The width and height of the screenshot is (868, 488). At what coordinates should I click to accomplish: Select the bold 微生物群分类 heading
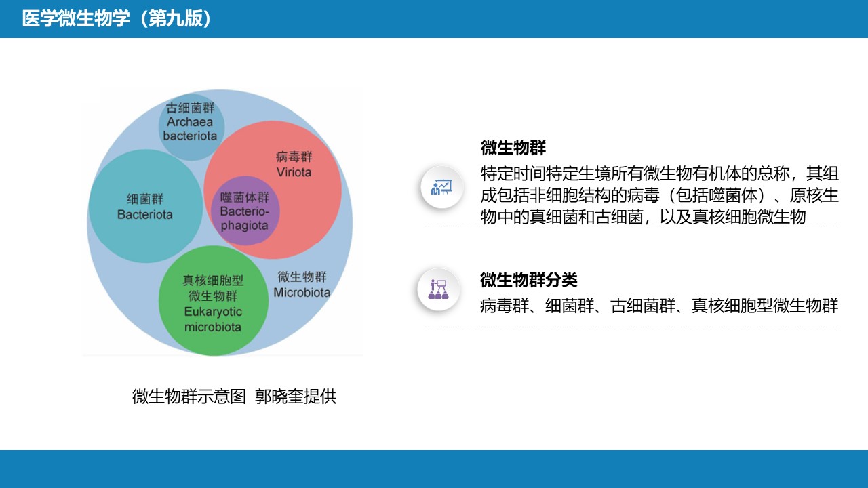528,280
